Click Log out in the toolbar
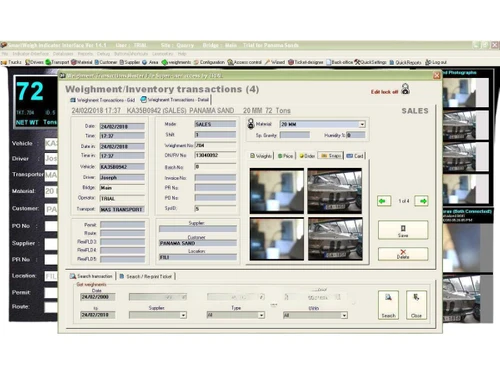This screenshot has width=500, height=375. [x=436, y=62]
